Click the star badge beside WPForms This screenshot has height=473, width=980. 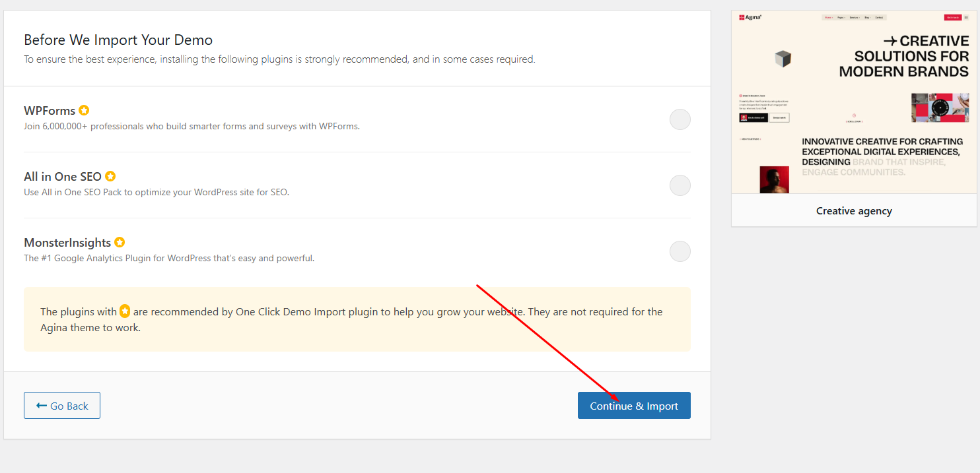[84, 110]
